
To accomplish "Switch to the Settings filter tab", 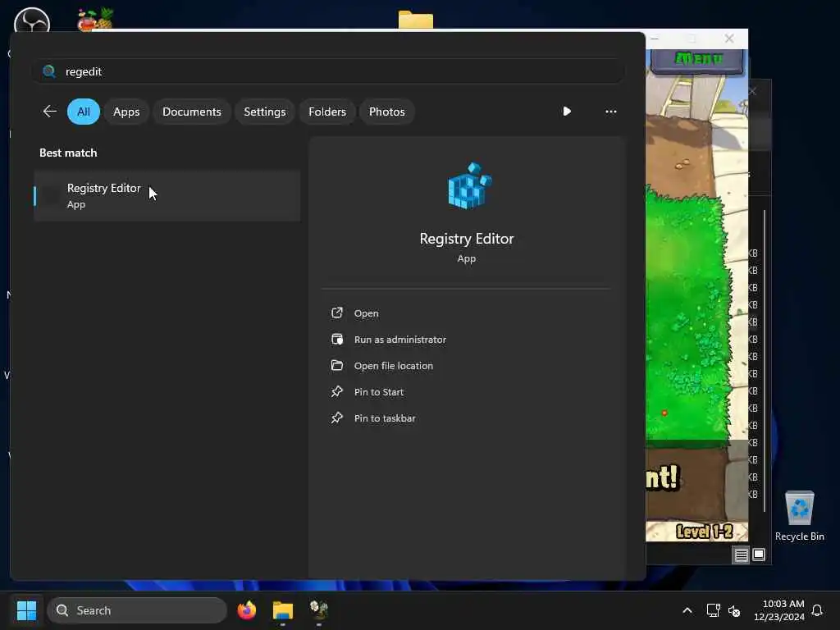I will coord(265,112).
